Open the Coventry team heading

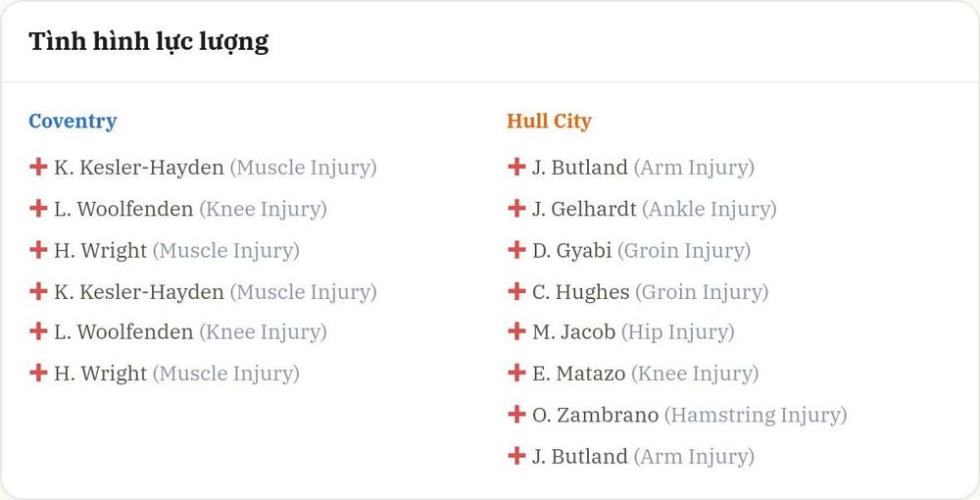[73, 121]
